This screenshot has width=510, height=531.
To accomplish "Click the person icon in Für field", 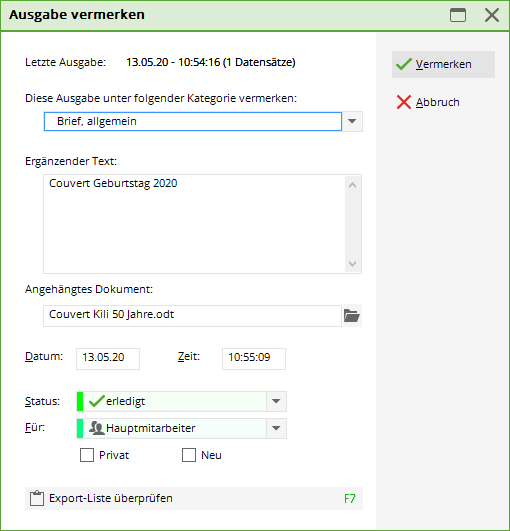I will [x=96, y=428].
